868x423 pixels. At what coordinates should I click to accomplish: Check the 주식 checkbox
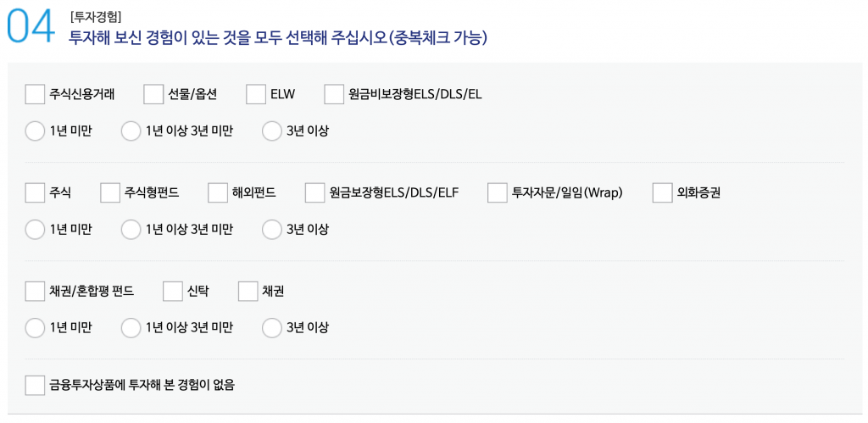click(35, 193)
